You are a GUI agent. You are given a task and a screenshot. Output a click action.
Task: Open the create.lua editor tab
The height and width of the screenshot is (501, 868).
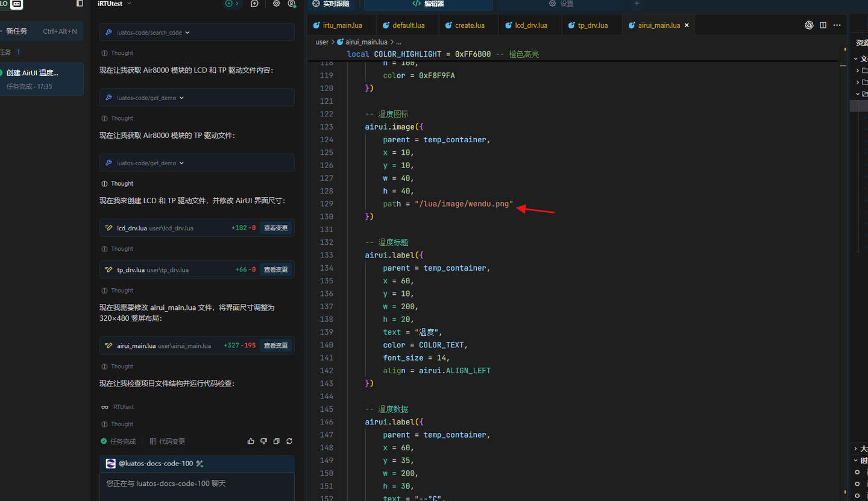(x=470, y=25)
